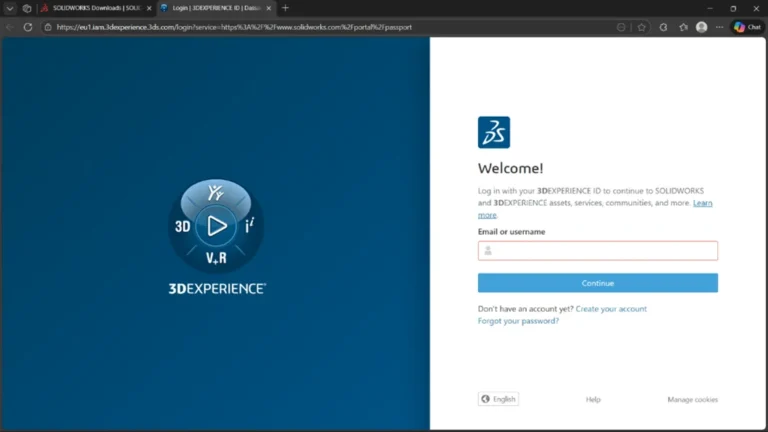Open the browser extensions icon
Image resolution: width=768 pixels, height=432 pixels.
coord(663,27)
